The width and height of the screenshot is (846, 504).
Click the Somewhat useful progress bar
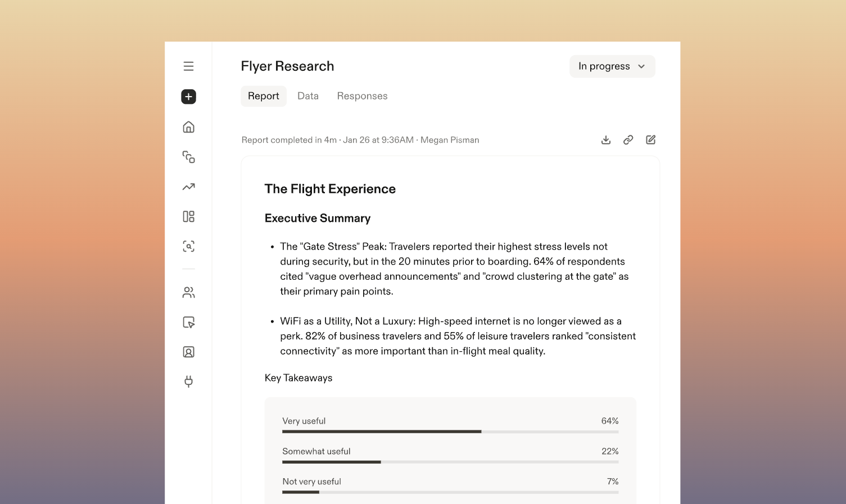click(x=450, y=462)
